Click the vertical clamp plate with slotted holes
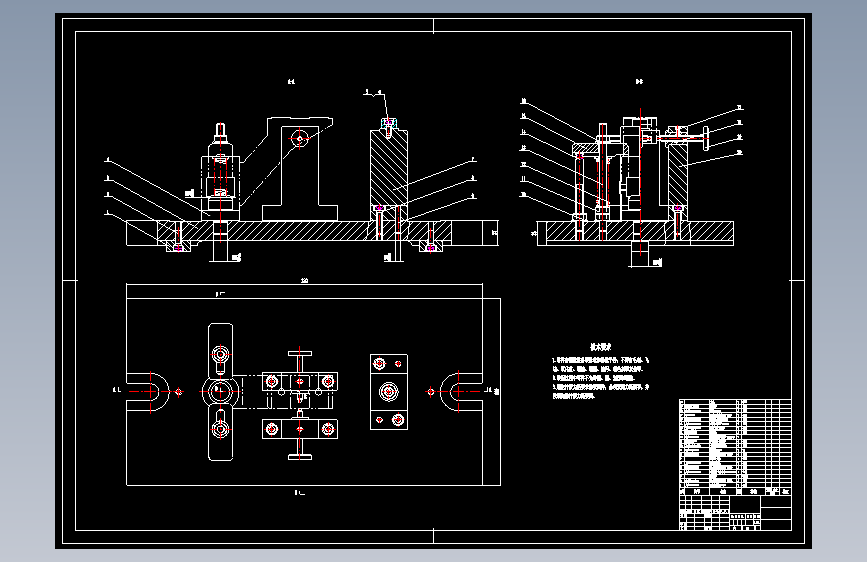867x562 pixels. (x=221, y=392)
